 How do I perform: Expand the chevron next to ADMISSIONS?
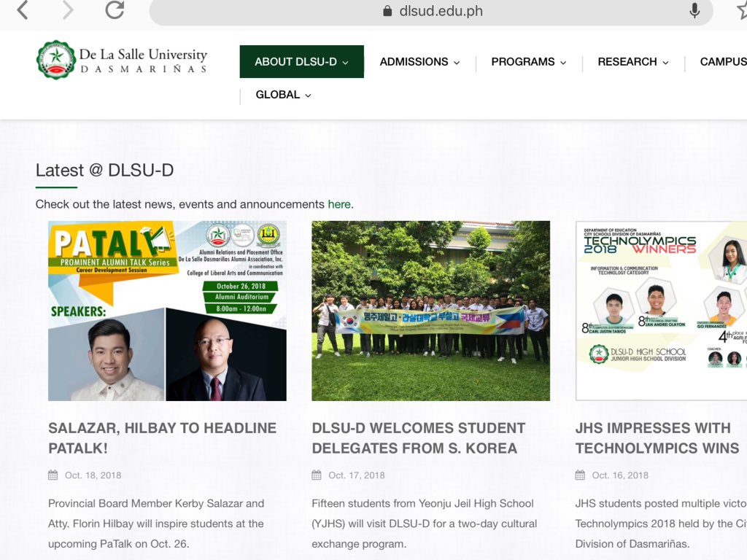pyautogui.click(x=457, y=63)
